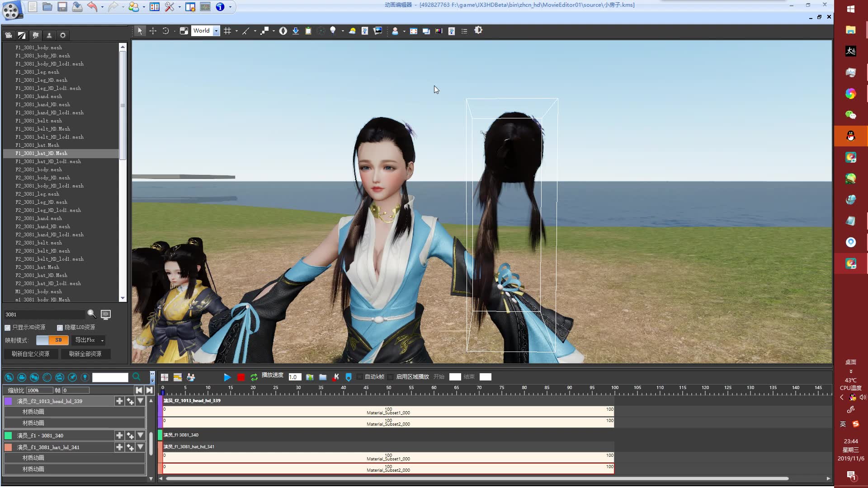Click the undo arrow icon
Image resolution: width=868 pixels, height=488 pixels.
tap(92, 7)
